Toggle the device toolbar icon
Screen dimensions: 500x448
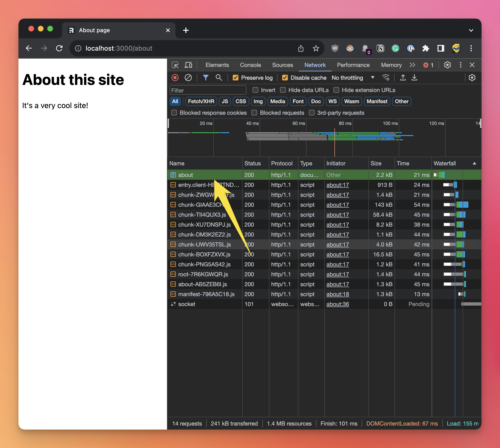[188, 65]
